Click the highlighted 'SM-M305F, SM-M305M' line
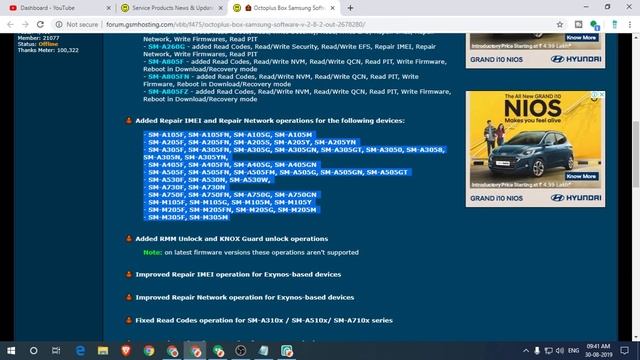640x360 pixels. pos(186,218)
